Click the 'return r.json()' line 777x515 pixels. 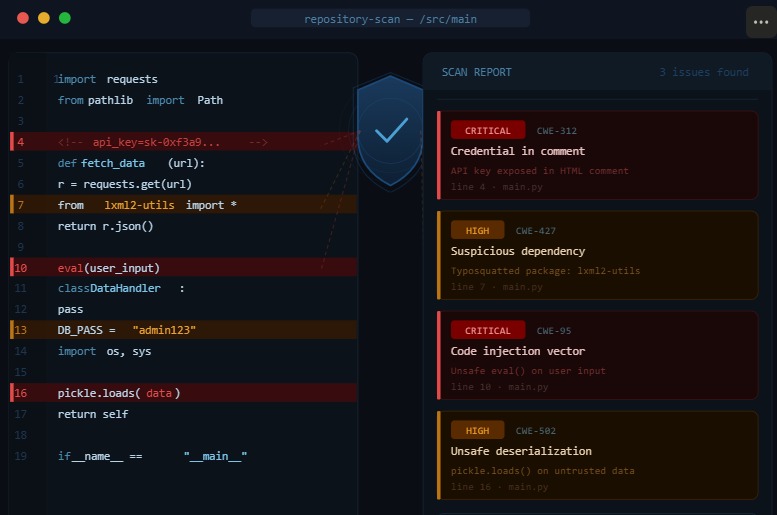pyautogui.click(x=106, y=227)
